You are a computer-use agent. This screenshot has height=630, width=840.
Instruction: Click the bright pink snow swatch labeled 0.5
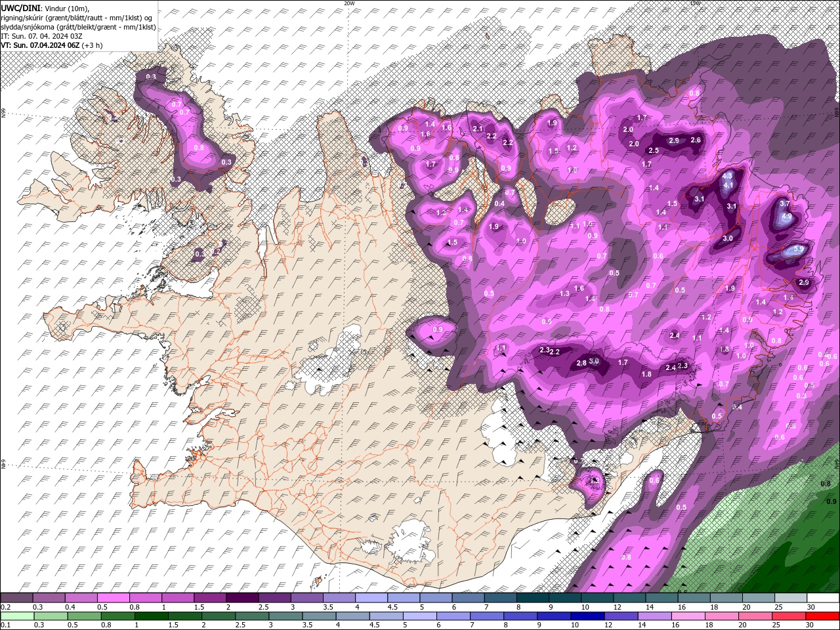coord(113,598)
